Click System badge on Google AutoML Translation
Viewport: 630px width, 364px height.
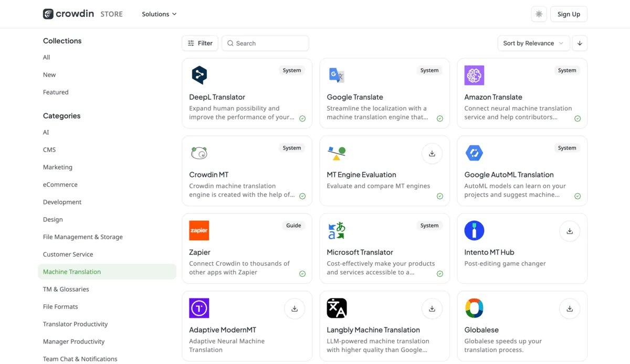tap(567, 148)
